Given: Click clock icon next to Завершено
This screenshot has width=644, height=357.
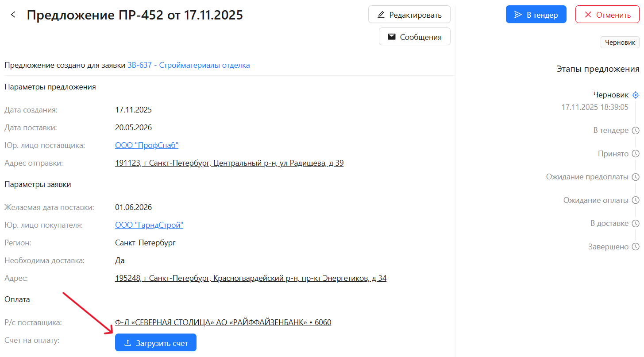Looking at the screenshot, I should 636,247.
